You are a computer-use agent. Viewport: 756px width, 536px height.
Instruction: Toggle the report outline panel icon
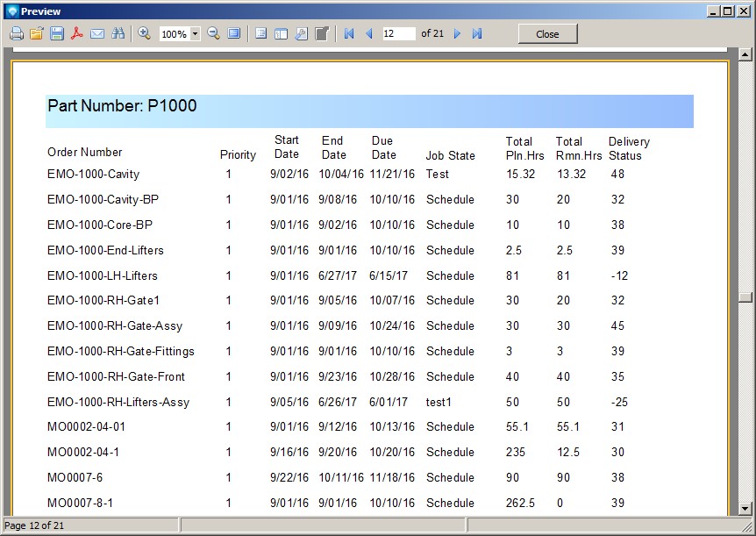coord(260,33)
